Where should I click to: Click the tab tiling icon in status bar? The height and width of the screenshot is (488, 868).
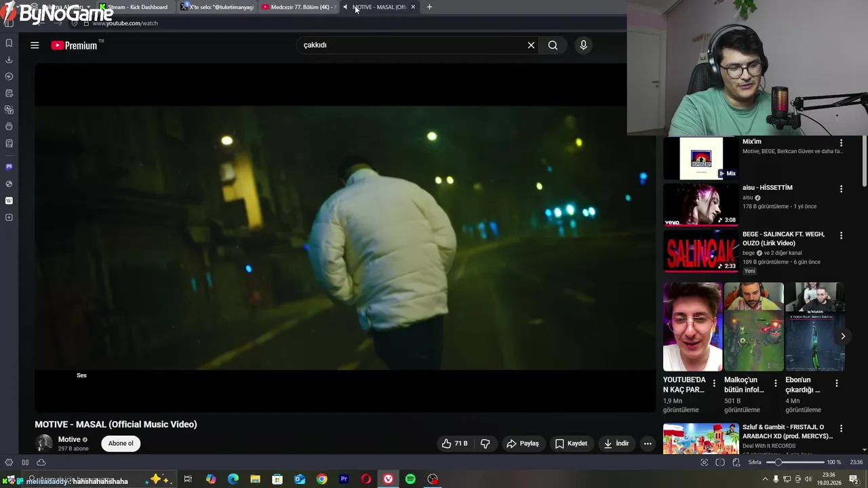(720, 462)
